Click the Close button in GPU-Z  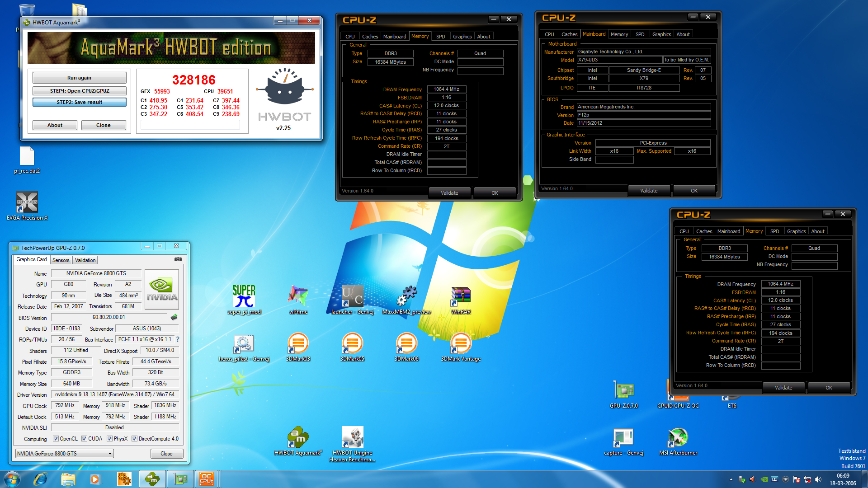(167, 454)
